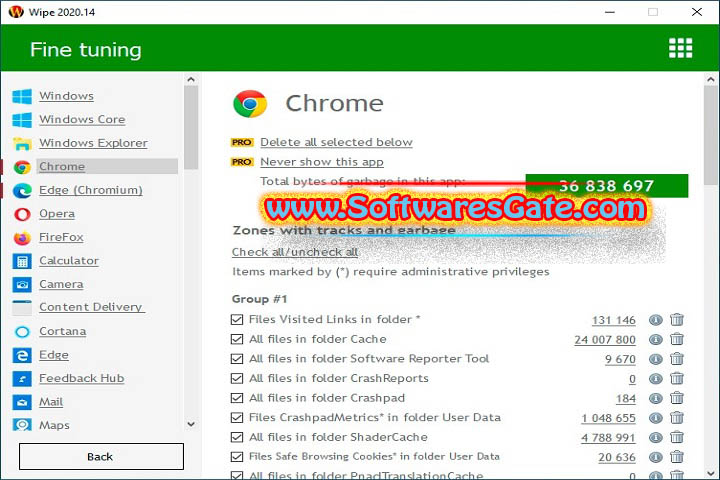Toggle Files Safe Browsing Cookies checkbox
720x480 pixels.
(x=237, y=457)
